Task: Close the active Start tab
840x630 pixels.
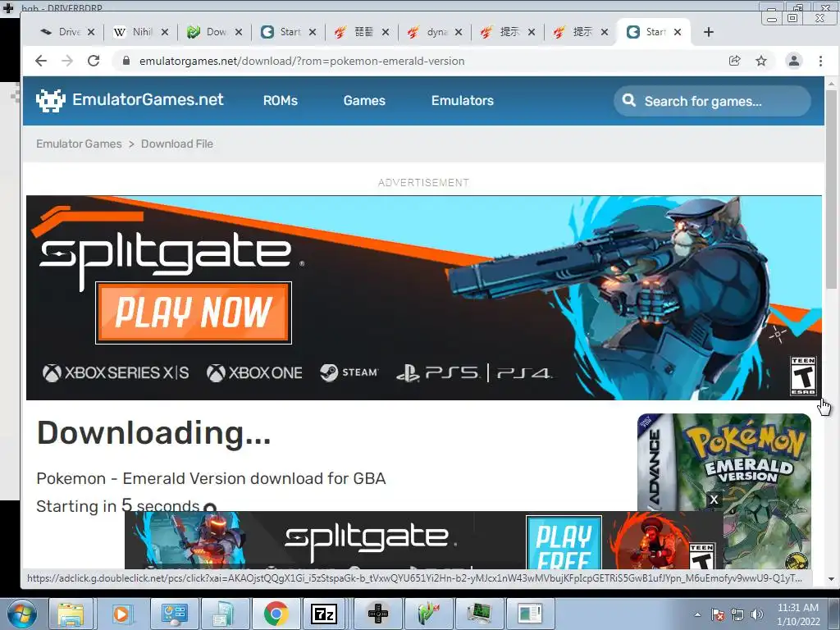Action: pos(678,32)
